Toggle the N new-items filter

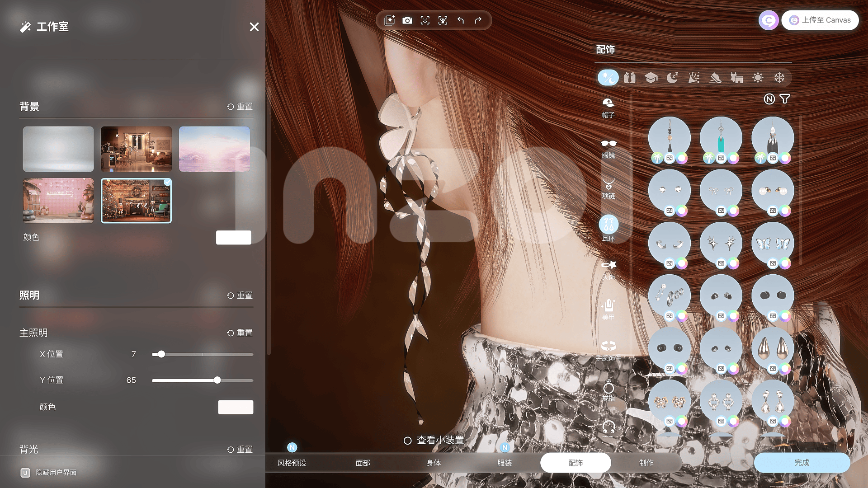coord(769,99)
